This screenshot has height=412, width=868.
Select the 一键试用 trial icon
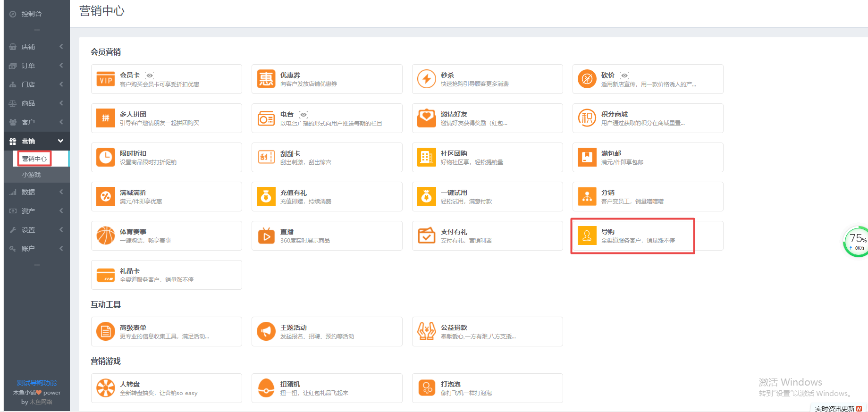[427, 196]
